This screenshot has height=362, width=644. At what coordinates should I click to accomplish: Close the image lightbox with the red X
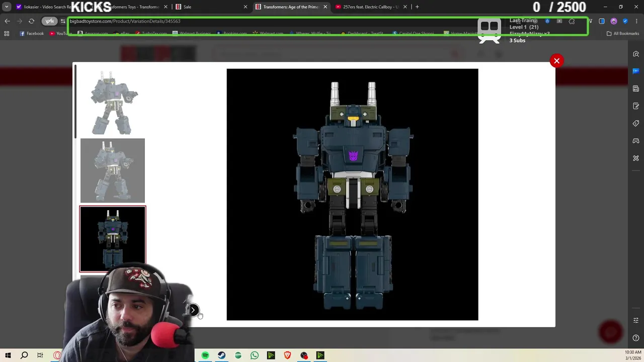(556, 61)
